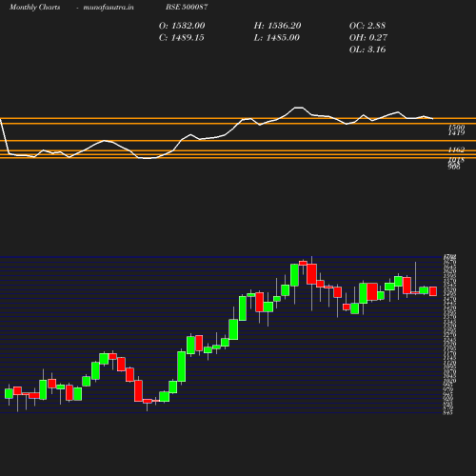Click the peak of the white line chart

[298, 108]
